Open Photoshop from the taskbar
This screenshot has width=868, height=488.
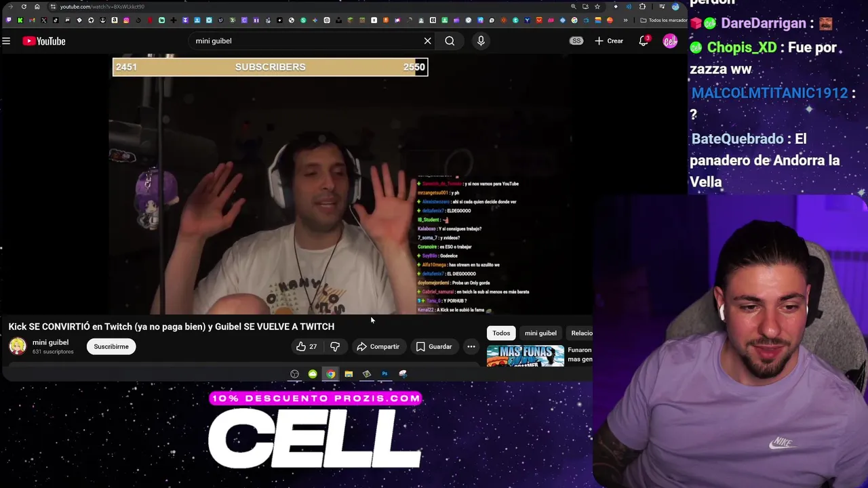click(384, 374)
